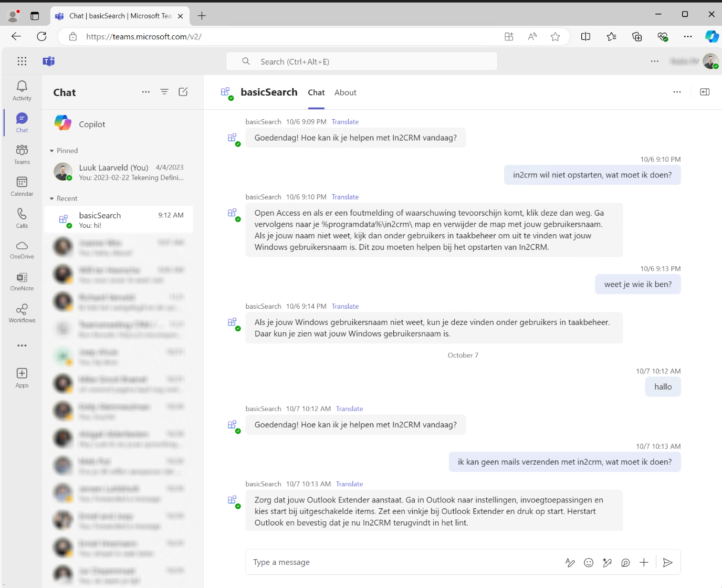Open browser Collections icon
This screenshot has width=722, height=588.
tap(637, 36)
